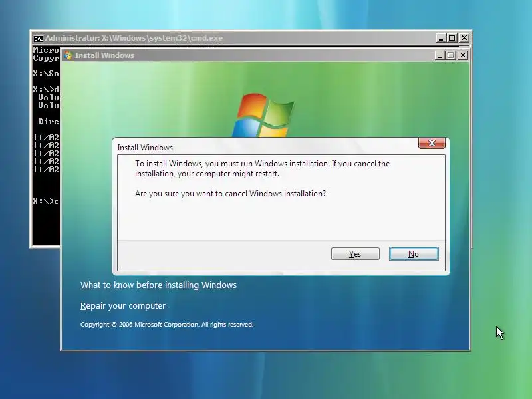Choose No to continue installation
The width and height of the screenshot is (532, 399).
tap(414, 254)
